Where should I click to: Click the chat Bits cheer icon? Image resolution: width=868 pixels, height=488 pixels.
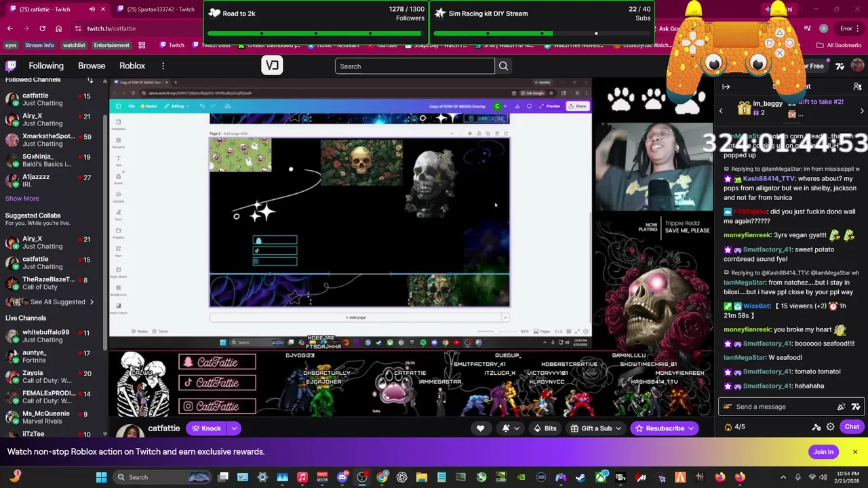tap(842, 407)
